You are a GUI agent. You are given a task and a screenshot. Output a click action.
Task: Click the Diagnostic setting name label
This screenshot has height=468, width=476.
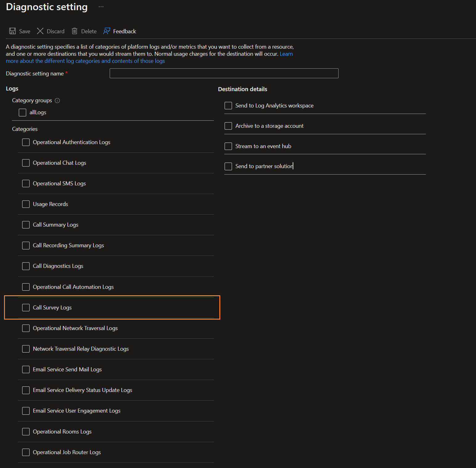[x=35, y=74]
